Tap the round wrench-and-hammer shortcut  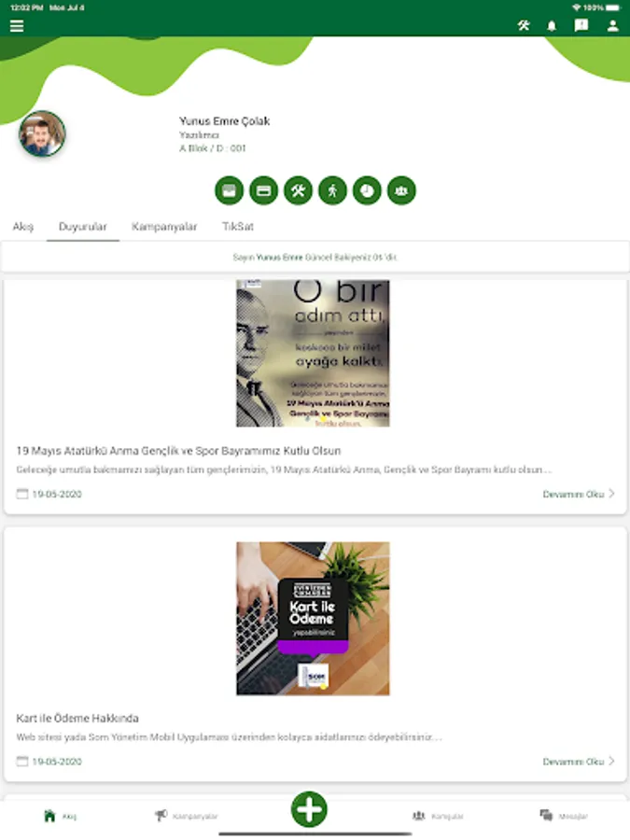click(298, 190)
